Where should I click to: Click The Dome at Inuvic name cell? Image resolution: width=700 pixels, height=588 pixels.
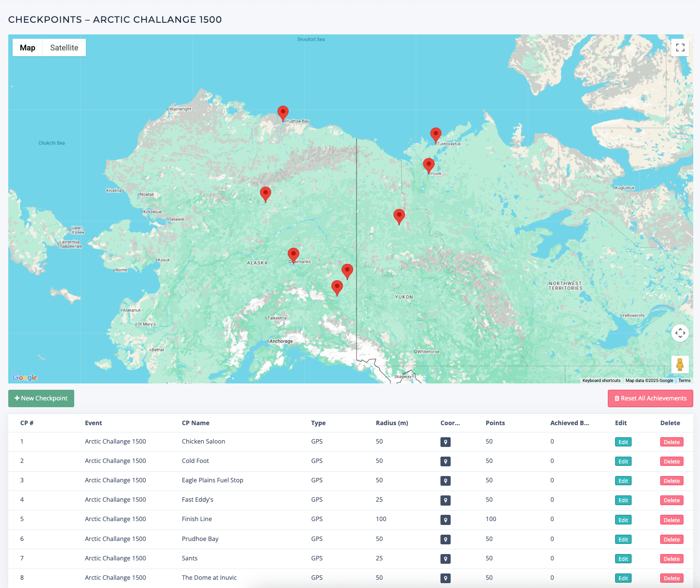pos(210,578)
